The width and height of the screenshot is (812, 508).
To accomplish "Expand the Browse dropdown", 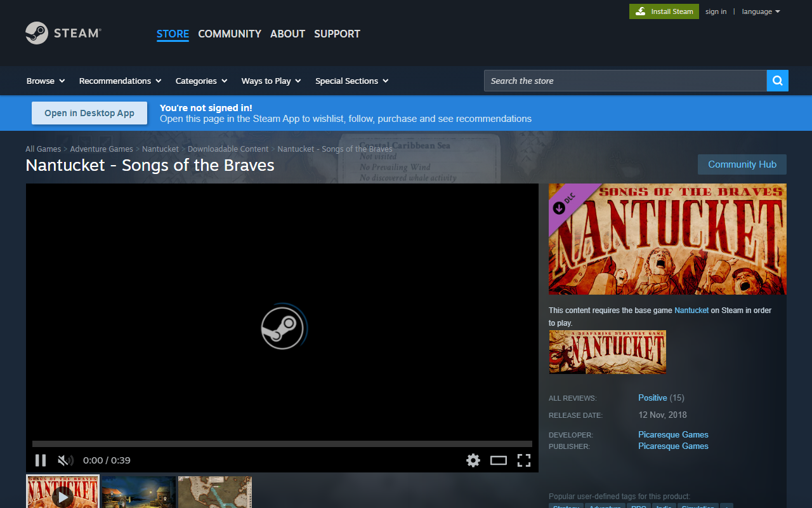I will click(x=46, y=81).
